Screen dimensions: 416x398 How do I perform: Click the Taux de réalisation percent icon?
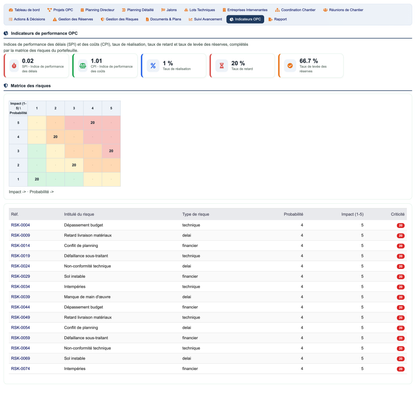tap(153, 66)
